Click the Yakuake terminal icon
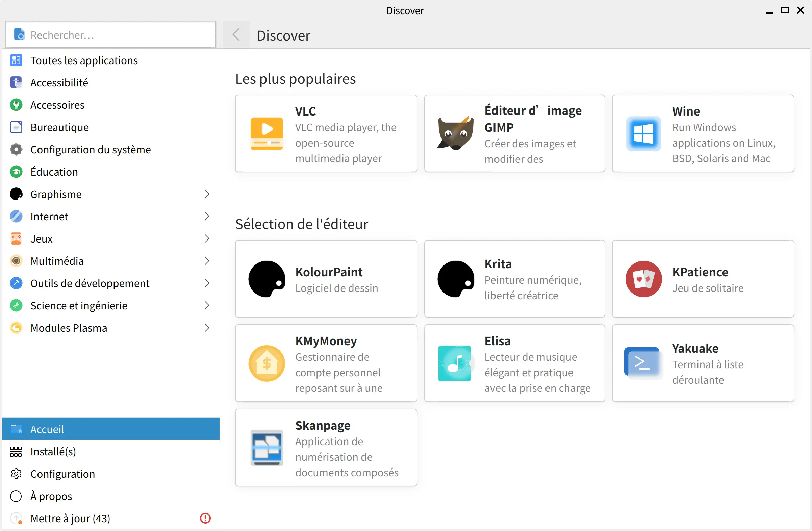Image resolution: width=812 pixels, height=531 pixels. 643,363
